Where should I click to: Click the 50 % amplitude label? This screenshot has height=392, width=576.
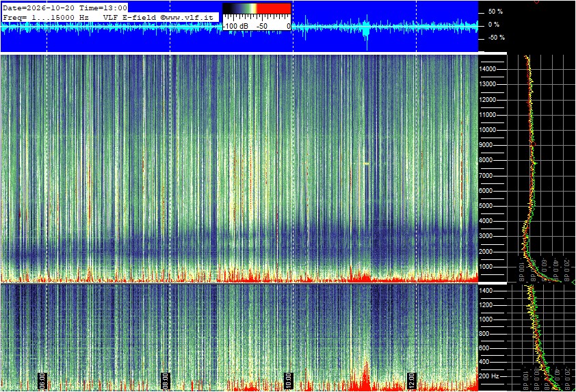click(495, 12)
